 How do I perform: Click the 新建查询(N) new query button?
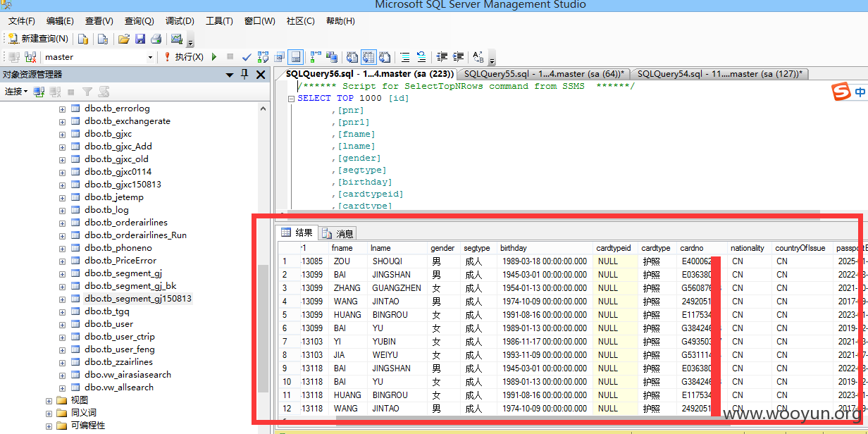(x=38, y=39)
